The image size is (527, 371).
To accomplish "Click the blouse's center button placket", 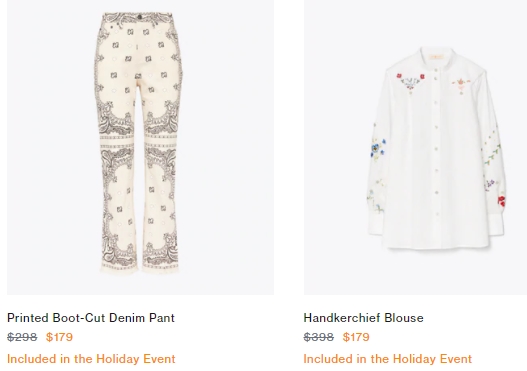I will click(436, 148).
